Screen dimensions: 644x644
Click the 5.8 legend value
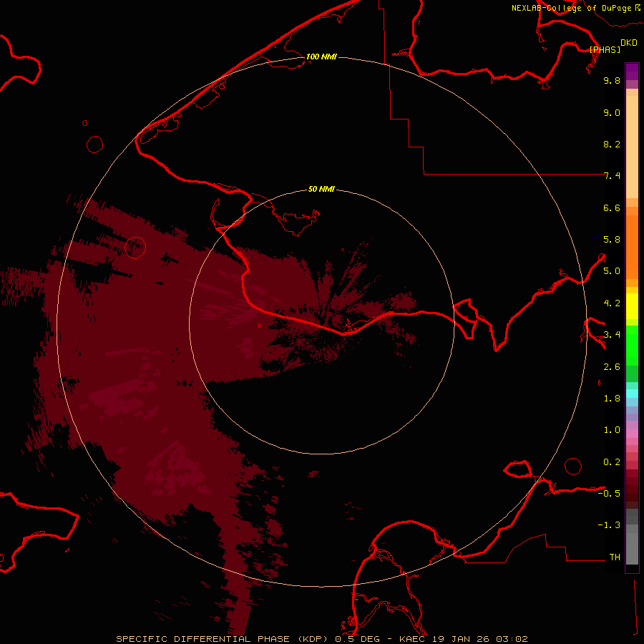[612, 240]
